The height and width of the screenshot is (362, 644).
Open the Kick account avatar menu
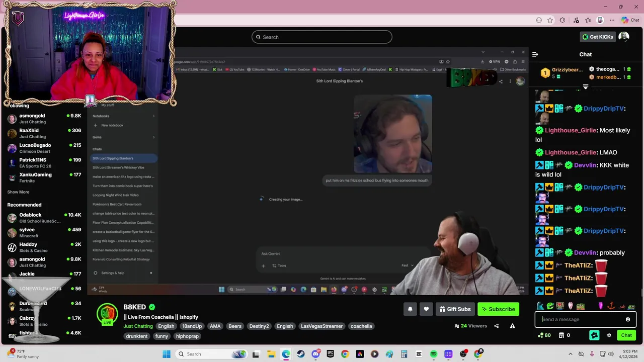(x=624, y=37)
